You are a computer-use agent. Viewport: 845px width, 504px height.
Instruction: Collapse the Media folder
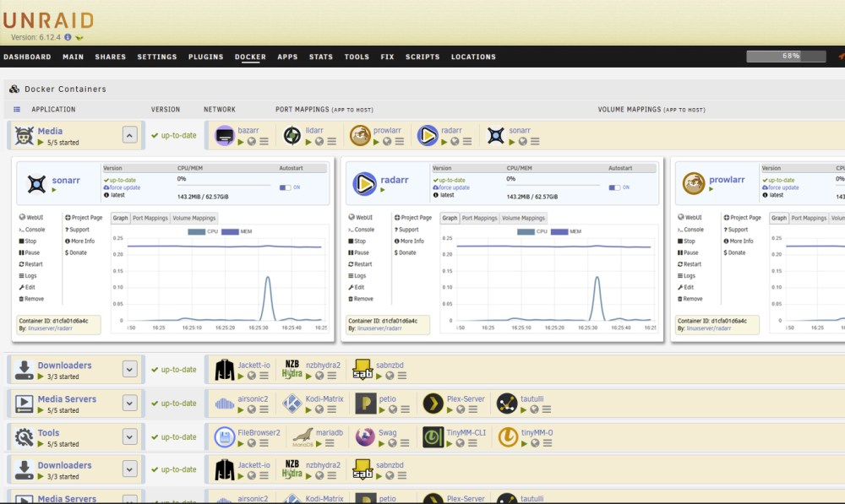(129, 135)
